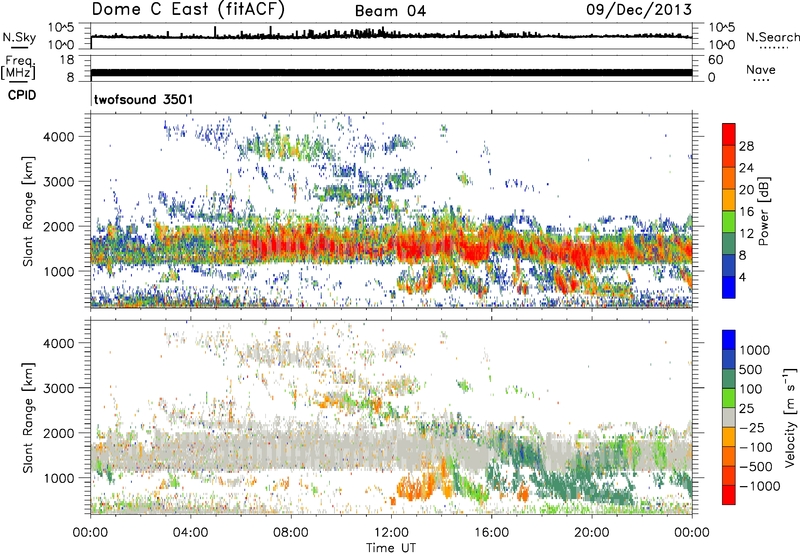
Task: Click the '20:00' time tick label
Action: (592, 533)
